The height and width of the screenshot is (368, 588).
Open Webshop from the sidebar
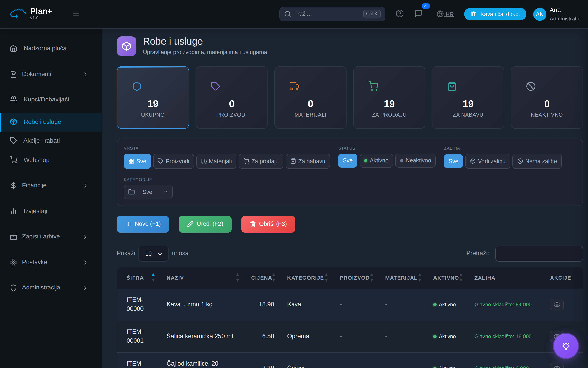(37, 160)
